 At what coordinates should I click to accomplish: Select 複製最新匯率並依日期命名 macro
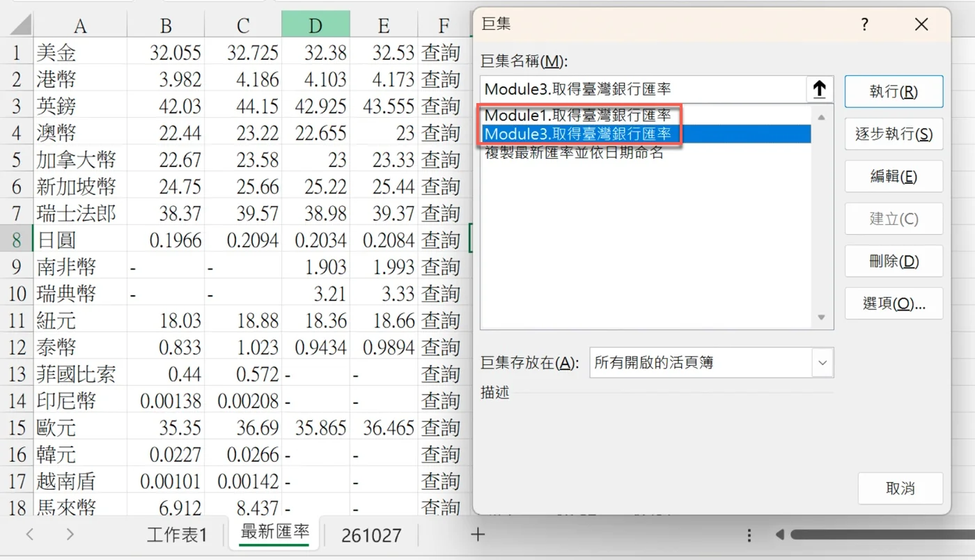646,153
